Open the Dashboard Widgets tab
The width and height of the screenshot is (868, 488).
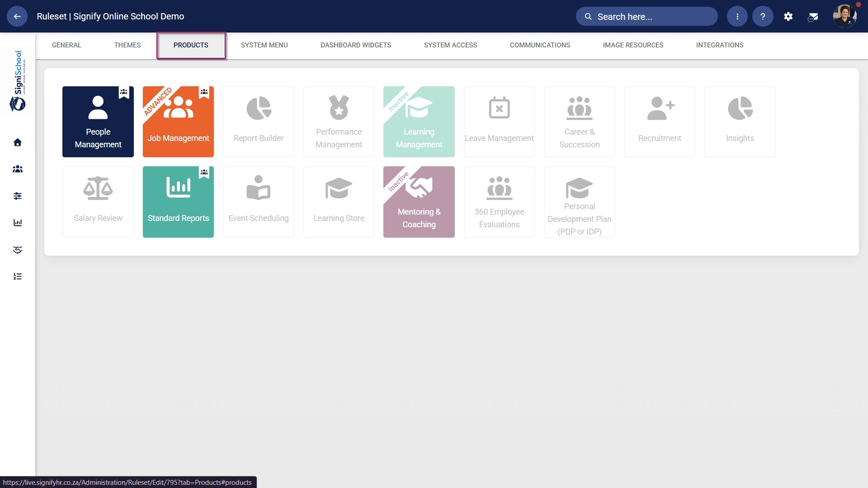tap(356, 45)
